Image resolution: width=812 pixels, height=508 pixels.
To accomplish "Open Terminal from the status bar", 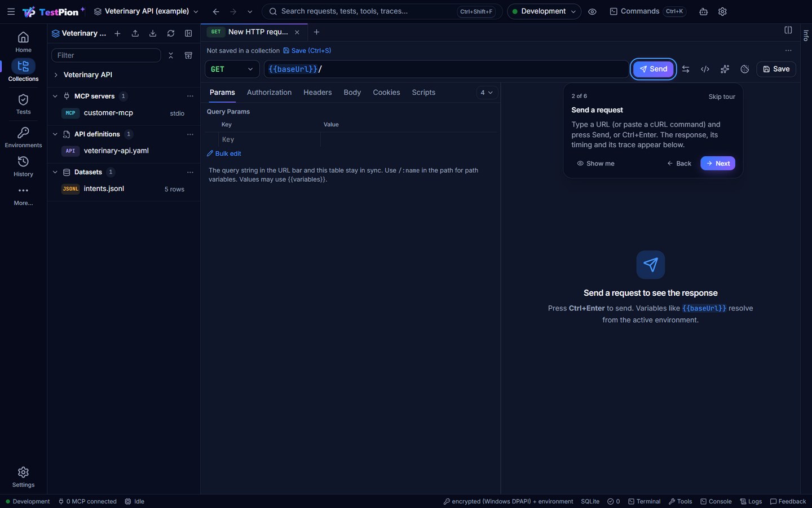I will 644,501.
